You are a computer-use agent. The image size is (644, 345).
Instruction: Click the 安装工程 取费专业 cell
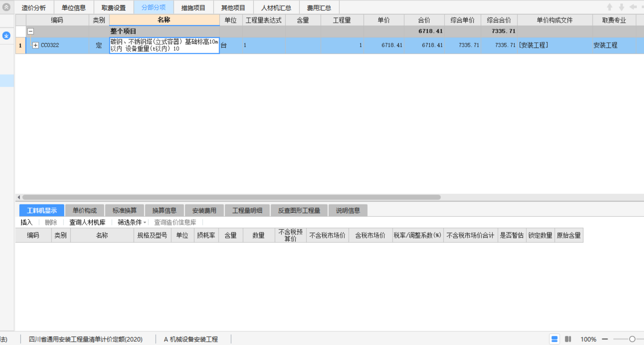pos(614,46)
